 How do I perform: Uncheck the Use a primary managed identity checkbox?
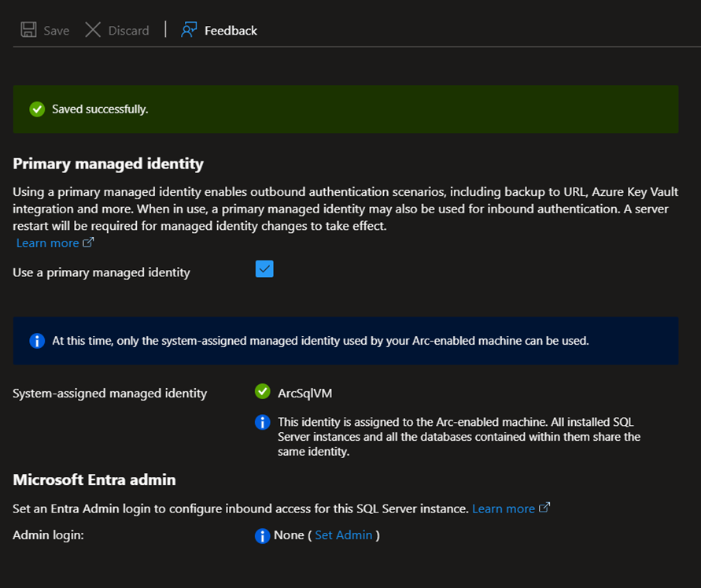(x=264, y=269)
